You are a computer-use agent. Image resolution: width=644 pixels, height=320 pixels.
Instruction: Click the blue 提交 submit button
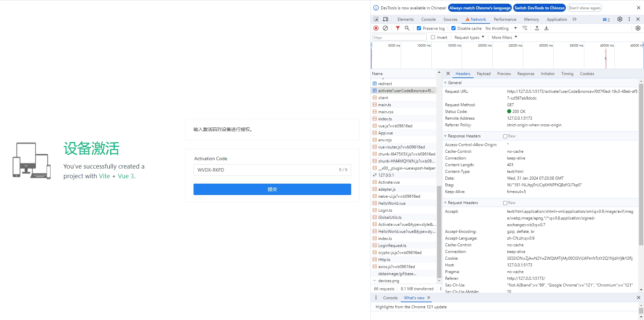coord(272,189)
